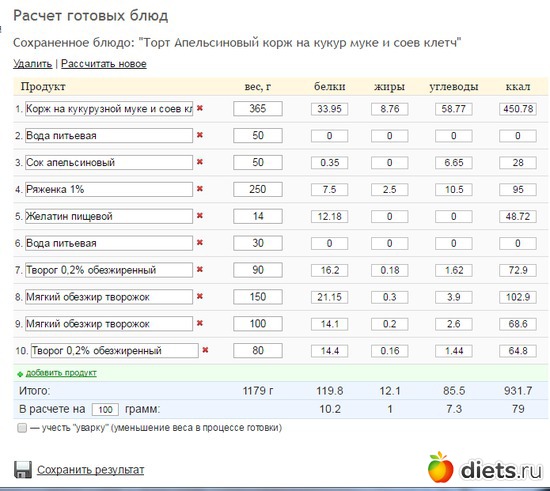Enable the учесть уварку checkbox

coord(22,428)
